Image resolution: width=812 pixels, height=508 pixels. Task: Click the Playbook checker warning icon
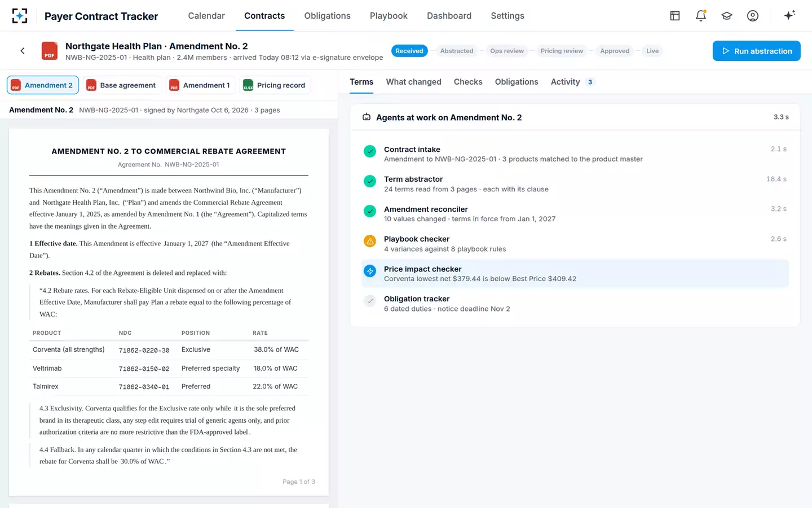point(370,241)
